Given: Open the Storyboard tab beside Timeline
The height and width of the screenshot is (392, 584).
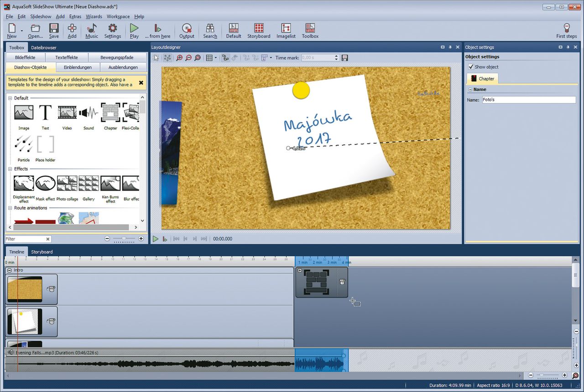Looking at the screenshot, I should 42,252.
